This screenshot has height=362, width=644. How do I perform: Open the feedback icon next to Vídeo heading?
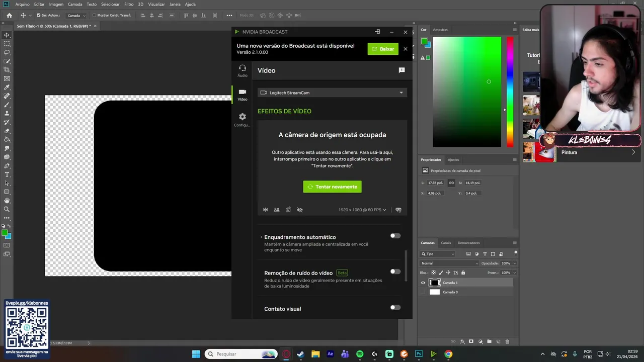pyautogui.click(x=401, y=70)
